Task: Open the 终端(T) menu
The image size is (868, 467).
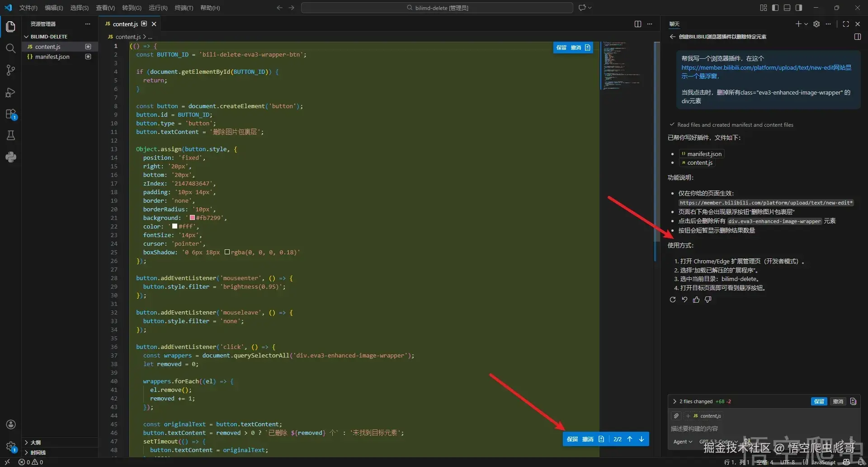Action: point(184,8)
